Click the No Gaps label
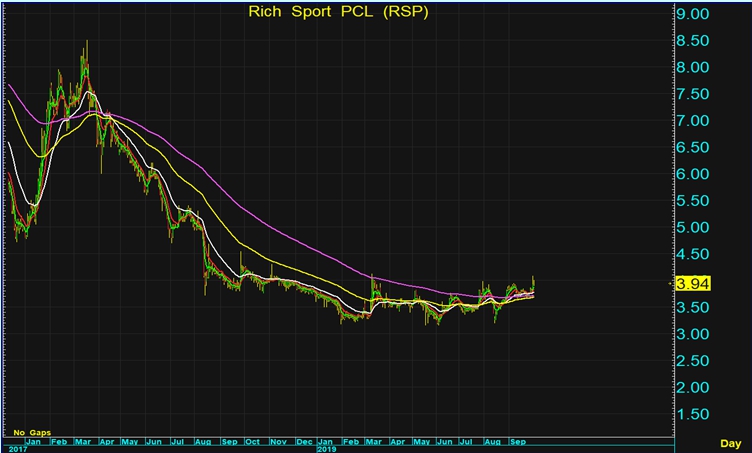 tap(32, 433)
